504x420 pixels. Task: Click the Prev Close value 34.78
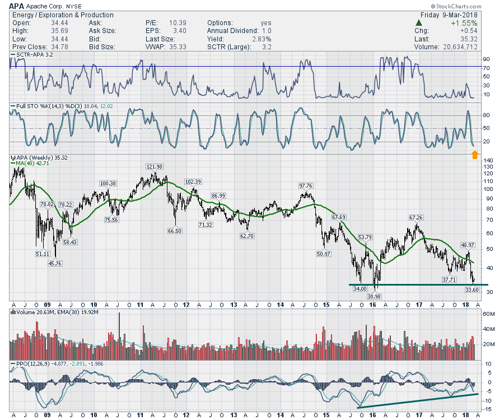(59, 47)
